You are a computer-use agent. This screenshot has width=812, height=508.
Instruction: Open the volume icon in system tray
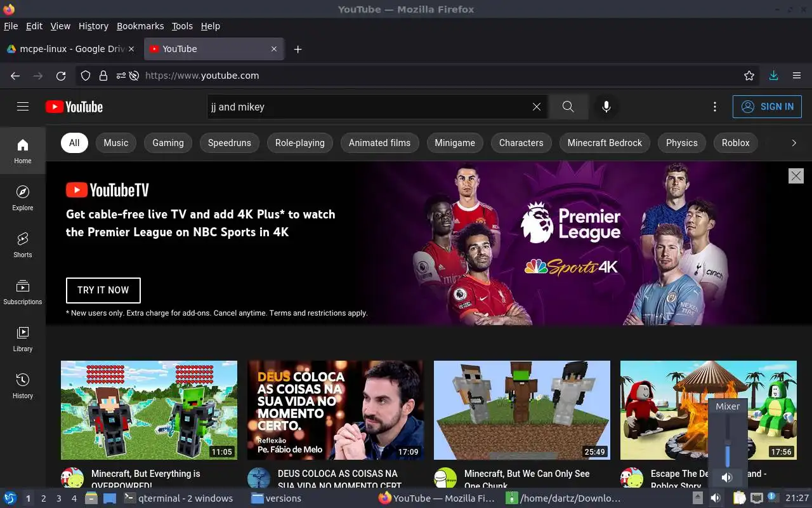click(x=715, y=498)
